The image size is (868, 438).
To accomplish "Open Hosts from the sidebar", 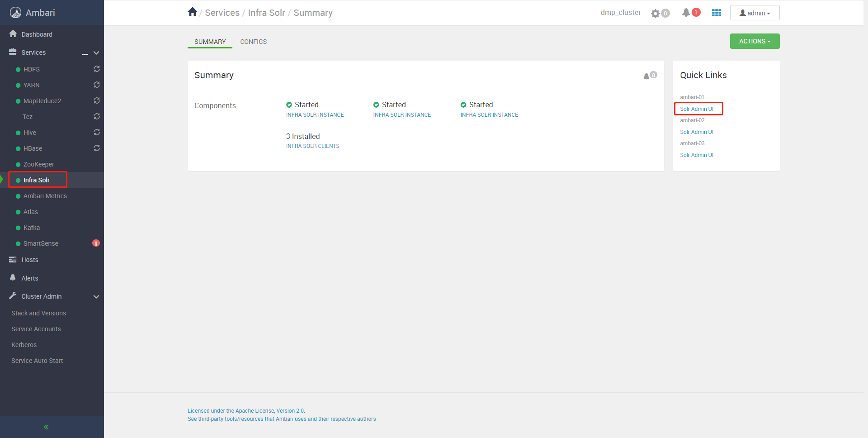I will (x=30, y=260).
